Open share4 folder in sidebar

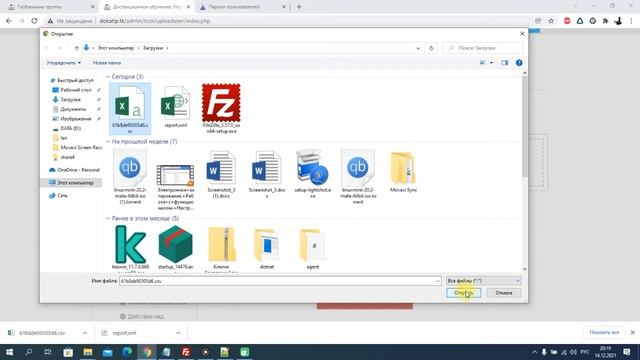pyautogui.click(x=67, y=157)
